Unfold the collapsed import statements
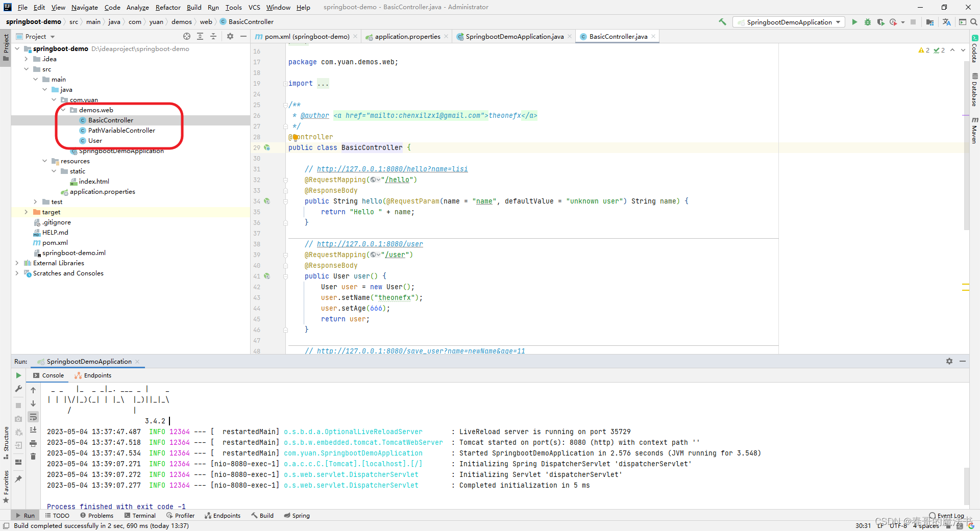Image resolution: width=980 pixels, height=531 pixels. coord(323,83)
